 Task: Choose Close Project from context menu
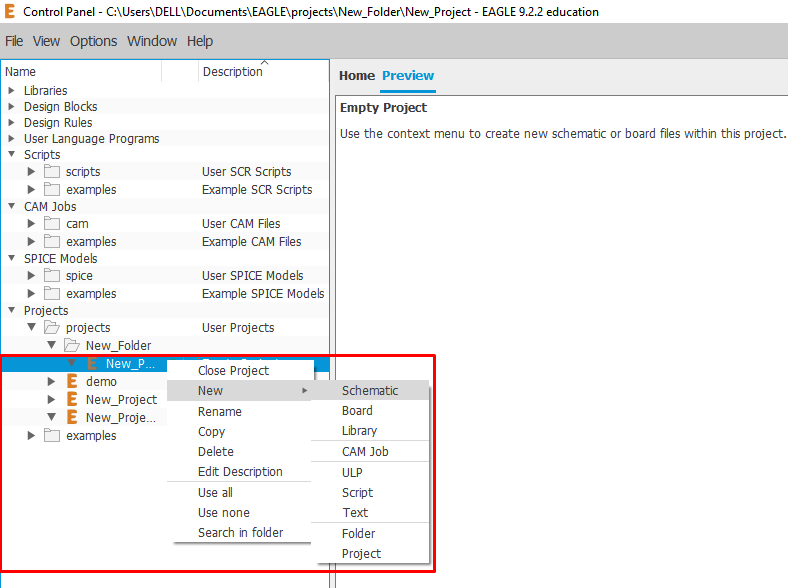coord(241,370)
